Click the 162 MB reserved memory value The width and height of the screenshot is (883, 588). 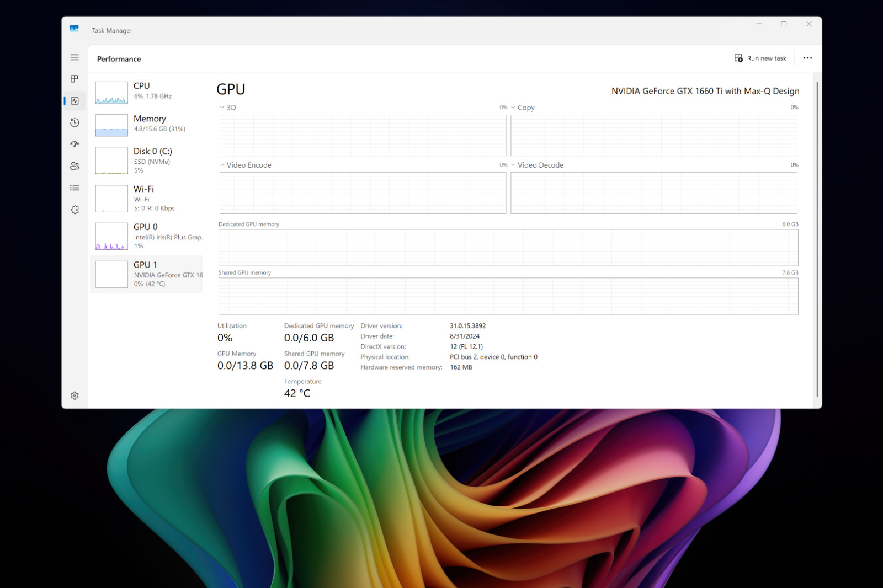[x=461, y=367]
